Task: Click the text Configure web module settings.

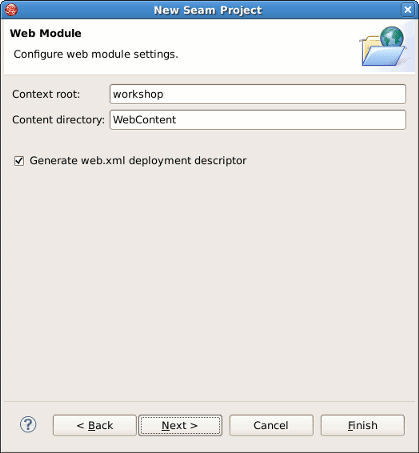Action: 96,54
